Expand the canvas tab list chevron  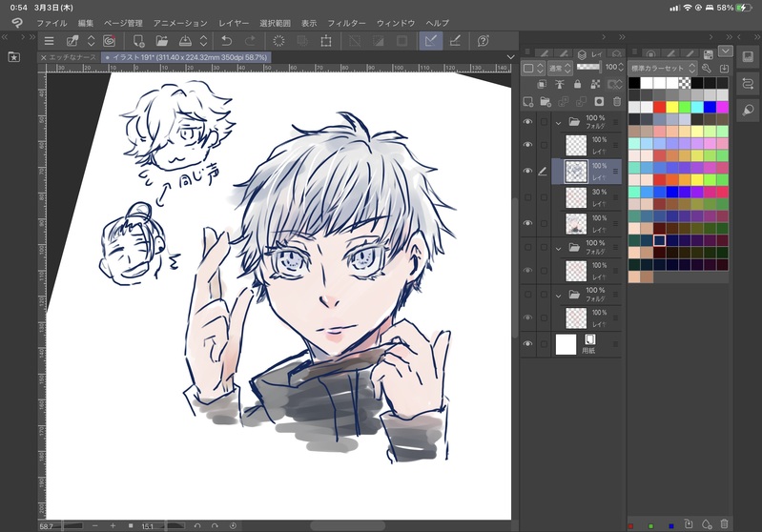[x=510, y=57]
